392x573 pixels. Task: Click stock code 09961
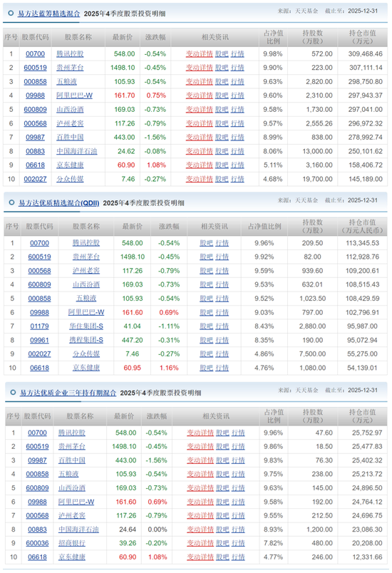(x=39, y=340)
